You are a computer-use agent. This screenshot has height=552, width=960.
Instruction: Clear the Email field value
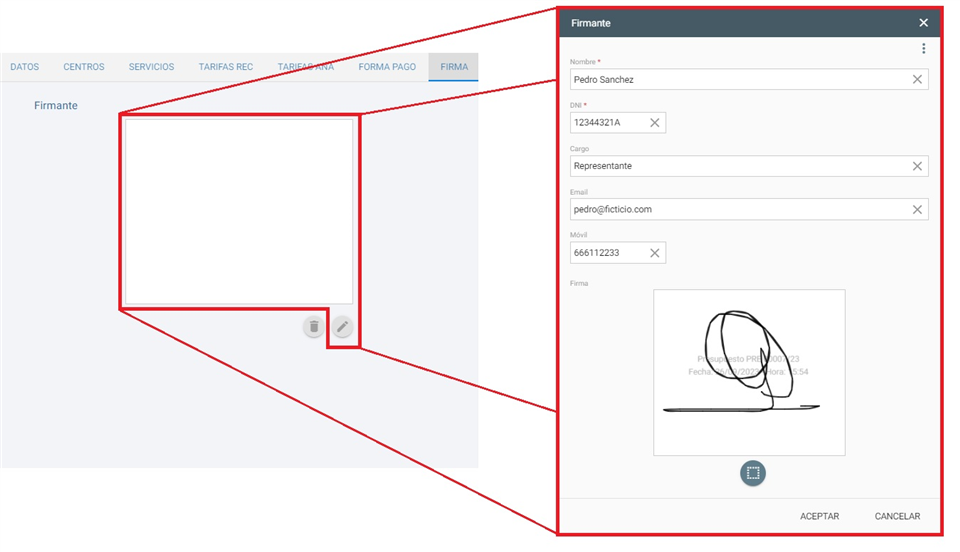[x=917, y=210]
